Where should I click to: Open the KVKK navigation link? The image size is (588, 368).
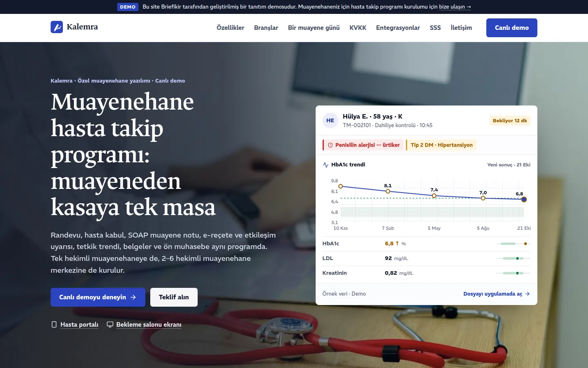(x=358, y=28)
